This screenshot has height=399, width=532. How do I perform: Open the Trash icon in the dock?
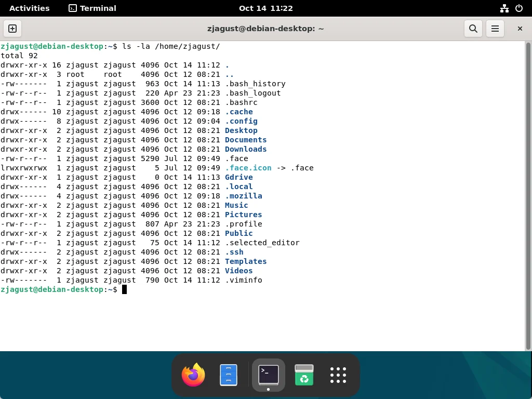pyautogui.click(x=304, y=375)
